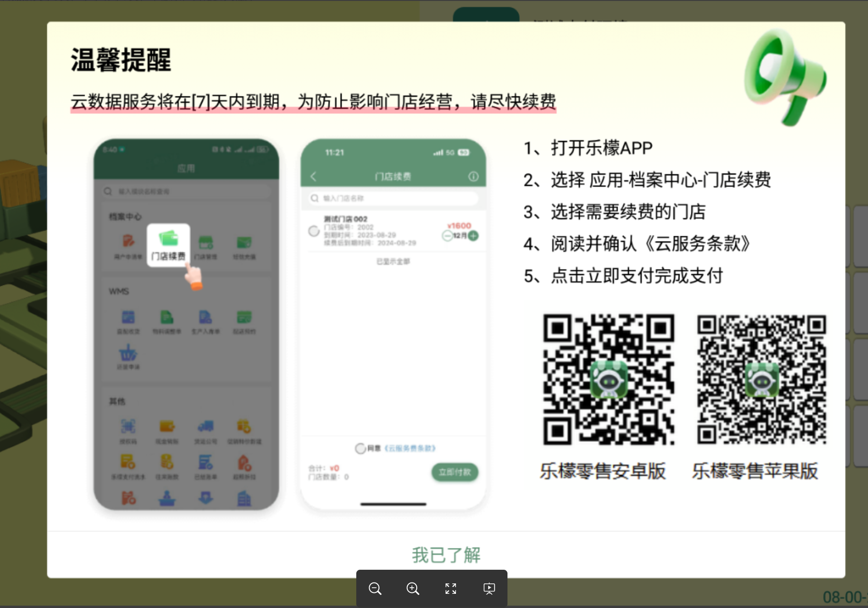The height and width of the screenshot is (608, 868).
Task: Click the underlined 云数据服务 expiry warning text
Action: pyautogui.click(x=314, y=102)
